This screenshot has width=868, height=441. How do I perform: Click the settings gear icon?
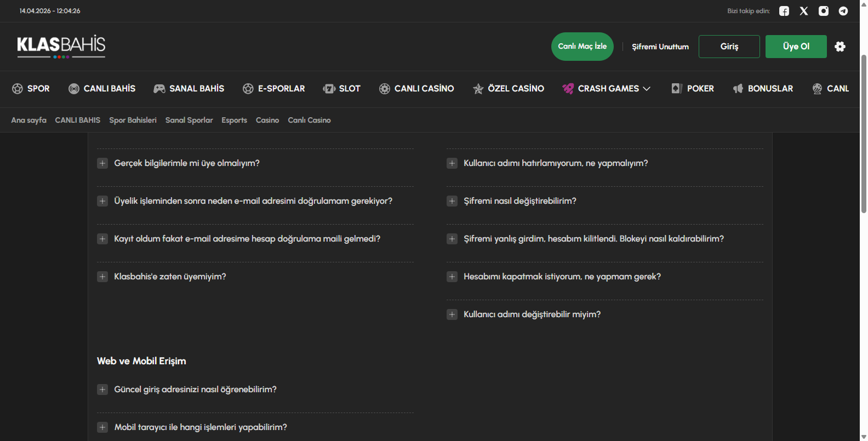click(x=840, y=47)
